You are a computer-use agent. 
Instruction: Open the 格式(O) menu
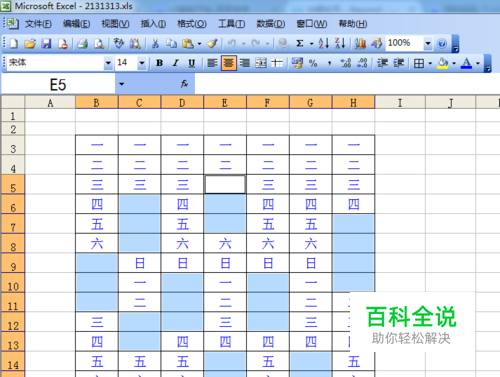point(192,24)
